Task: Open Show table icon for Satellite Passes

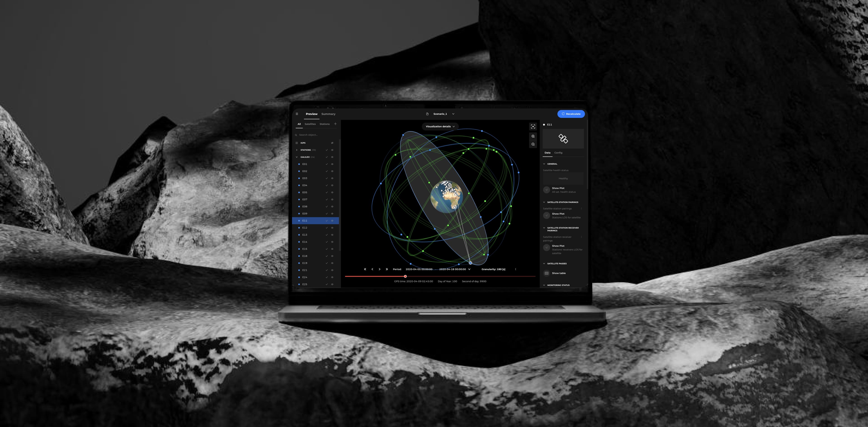Action: tap(547, 273)
